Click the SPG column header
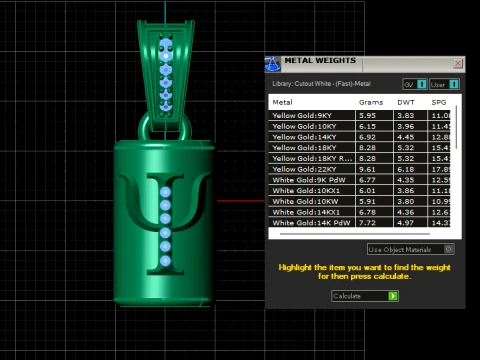 439,102
